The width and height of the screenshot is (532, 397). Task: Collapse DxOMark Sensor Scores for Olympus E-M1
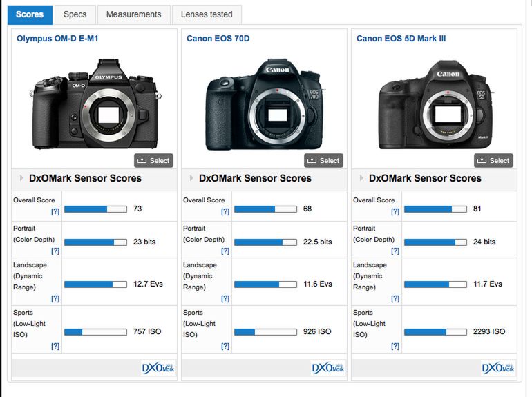pyautogui.click(x=21, y=178)
